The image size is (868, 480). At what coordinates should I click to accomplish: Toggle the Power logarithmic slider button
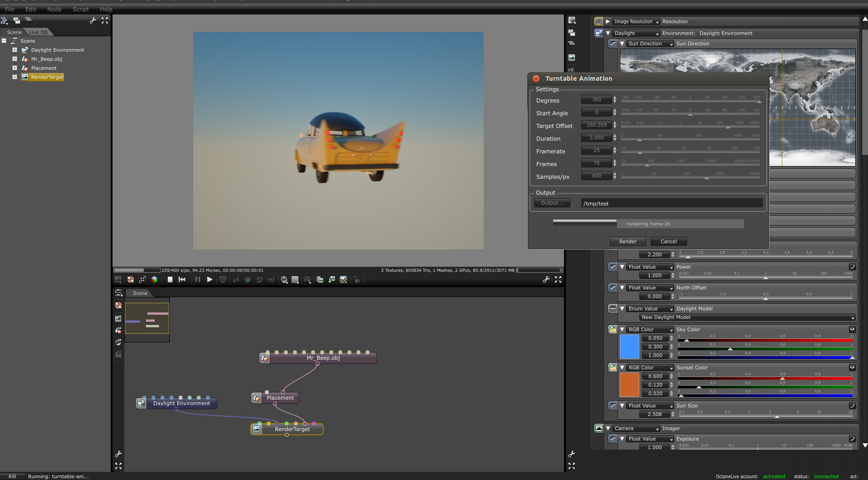pyautogui.click(x=852, y=267)
